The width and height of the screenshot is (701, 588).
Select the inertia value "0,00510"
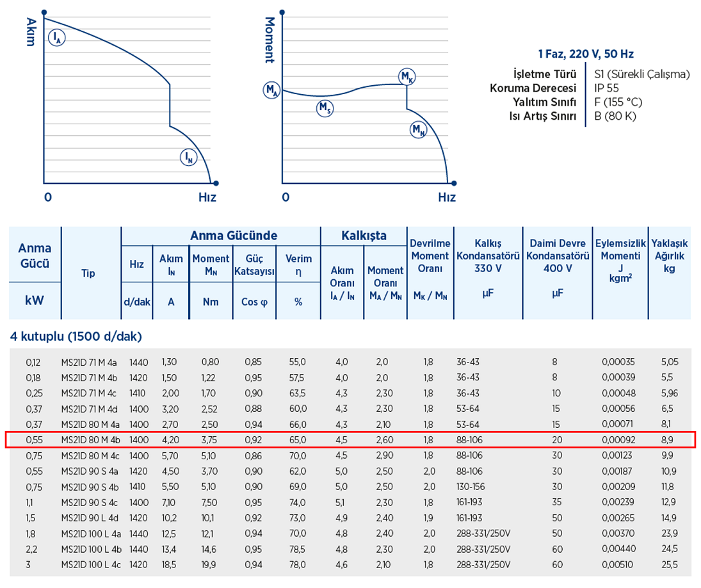pos(617,565)
